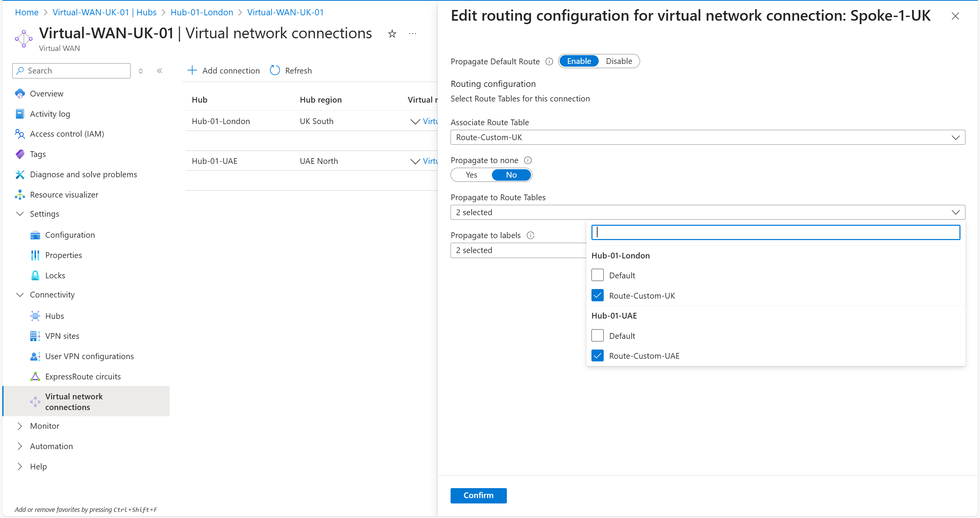Click the Hub region column header
The image size is (980, 518).
pyautogui.click(x=321, y=100)
